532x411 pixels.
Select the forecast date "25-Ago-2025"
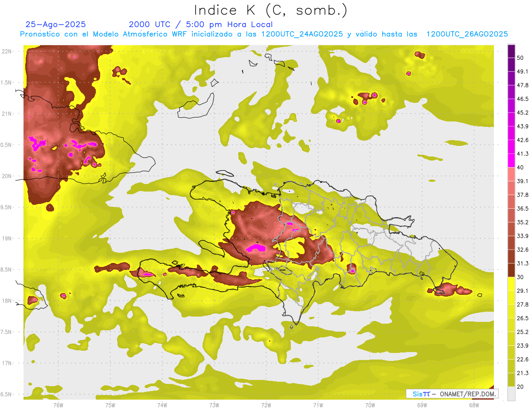(56, 24)
